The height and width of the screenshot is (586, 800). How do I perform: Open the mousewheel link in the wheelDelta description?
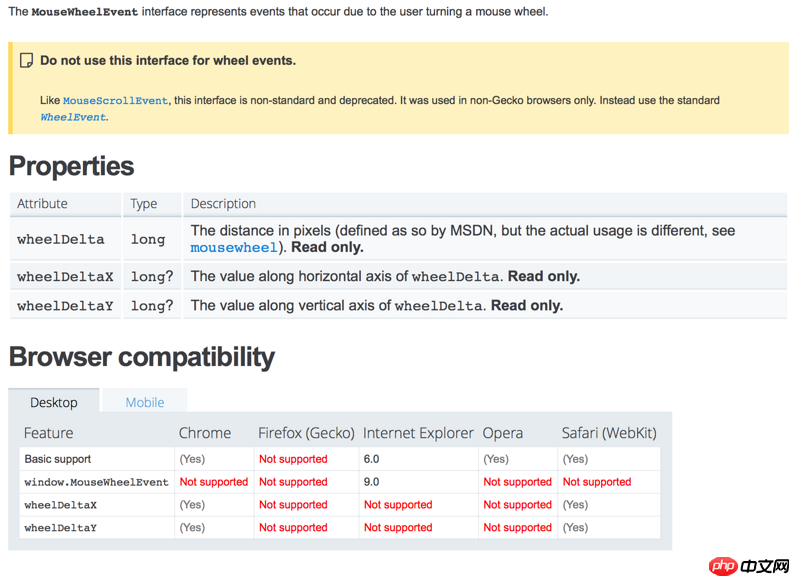233,248
